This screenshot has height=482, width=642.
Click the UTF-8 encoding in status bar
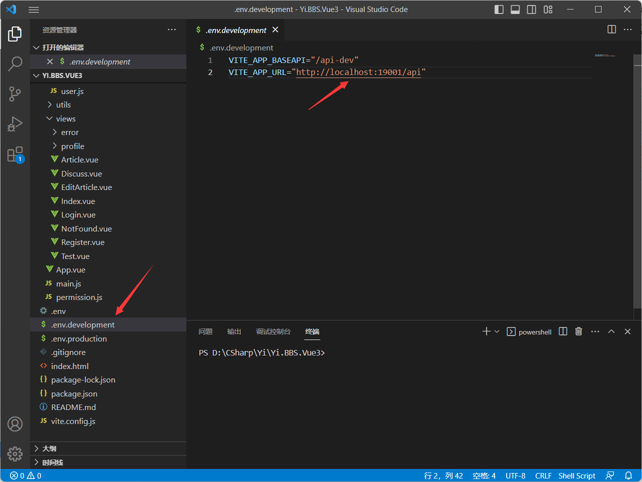point(515,476)
